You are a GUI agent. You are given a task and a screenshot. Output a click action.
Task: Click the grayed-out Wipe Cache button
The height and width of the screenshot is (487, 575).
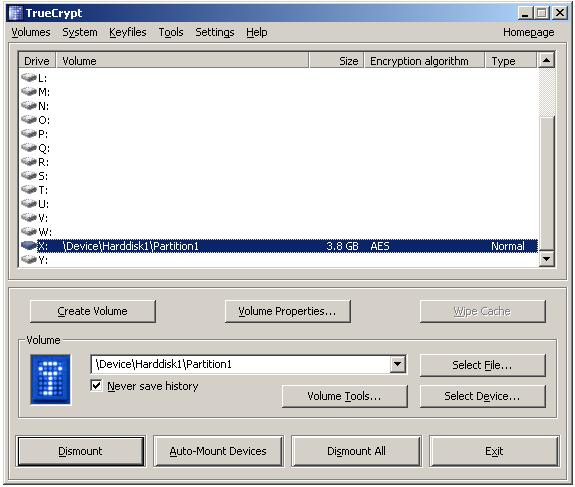point(483,311)
